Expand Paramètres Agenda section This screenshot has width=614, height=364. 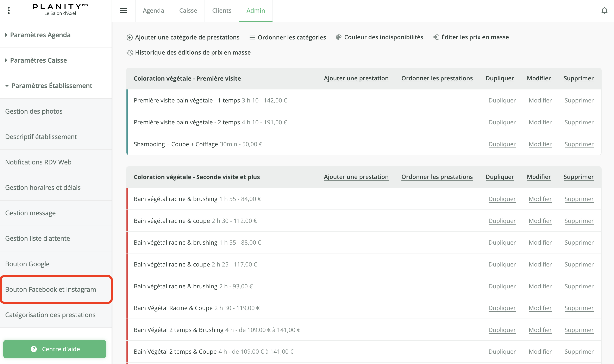[40, 35]
